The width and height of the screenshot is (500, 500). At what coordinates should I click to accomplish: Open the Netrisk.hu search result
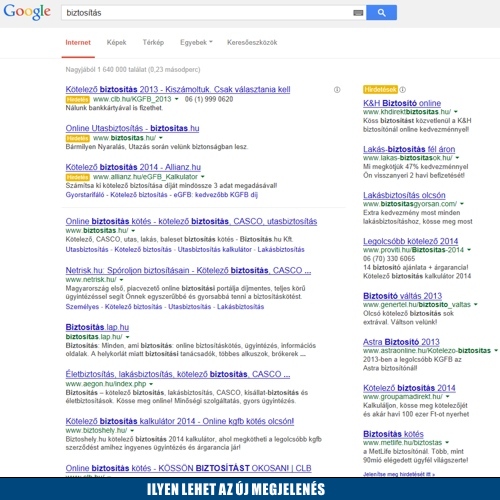point(188,270)
